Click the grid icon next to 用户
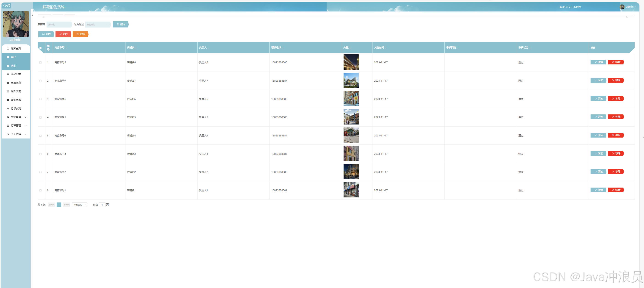The height and width of the screenshot is (288, 644). (8, 57)
